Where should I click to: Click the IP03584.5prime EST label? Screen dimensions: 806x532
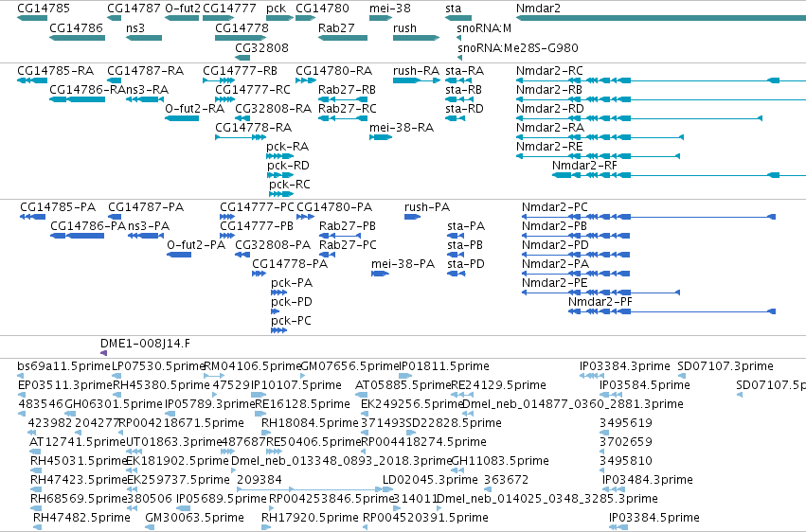(645, 385)
